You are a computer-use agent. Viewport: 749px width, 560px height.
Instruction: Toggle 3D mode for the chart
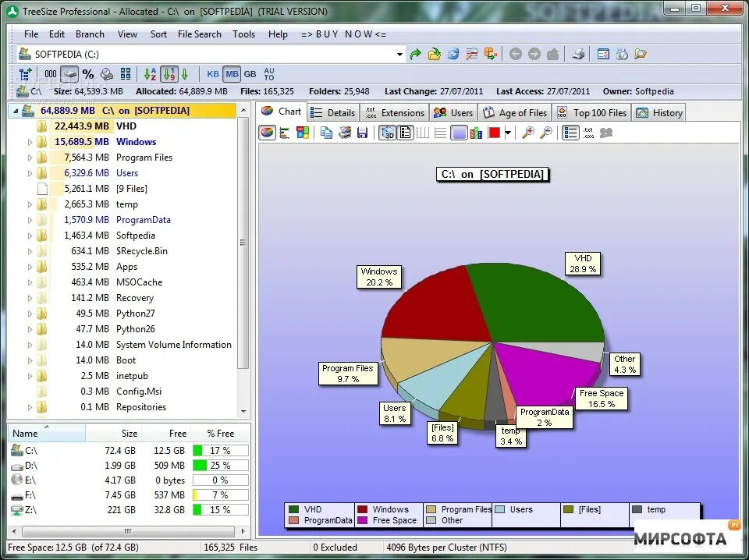click(388, 133)
